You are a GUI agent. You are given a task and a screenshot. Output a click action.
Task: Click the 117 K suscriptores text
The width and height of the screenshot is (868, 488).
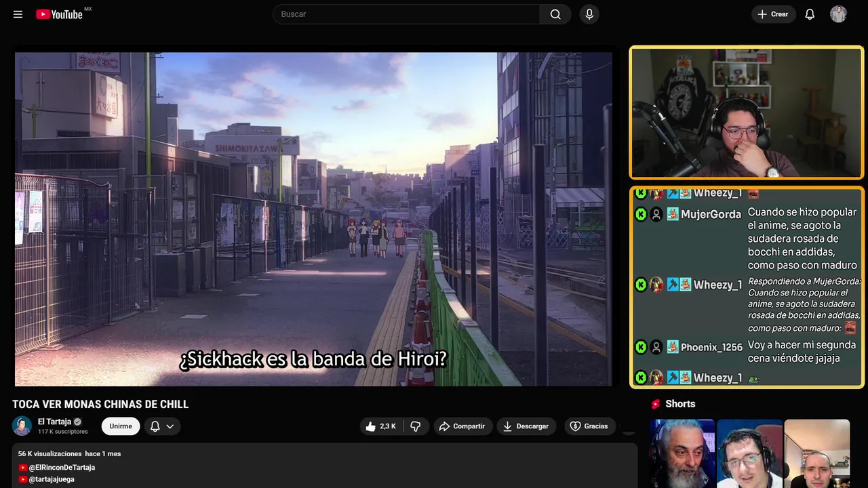pos(63,432)
